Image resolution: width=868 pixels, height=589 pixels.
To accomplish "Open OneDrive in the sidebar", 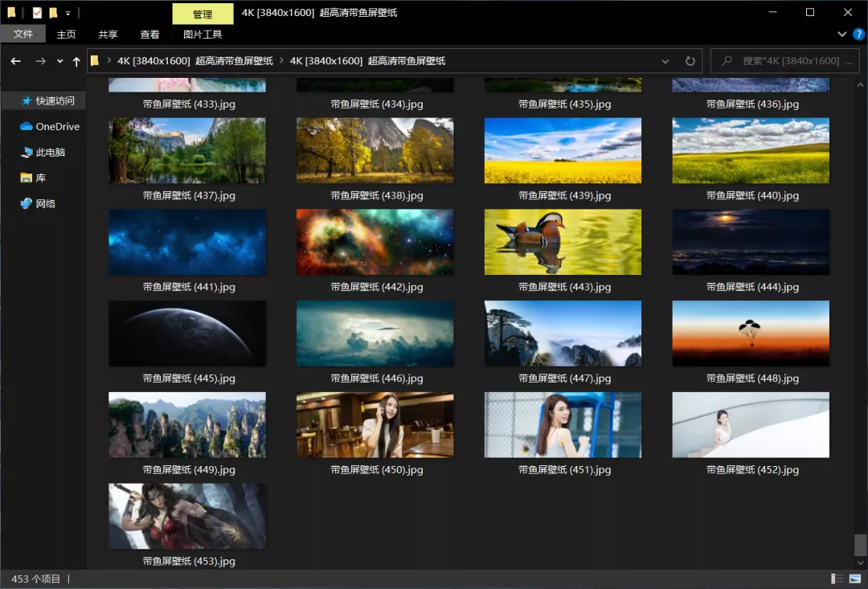I will 57,126.
